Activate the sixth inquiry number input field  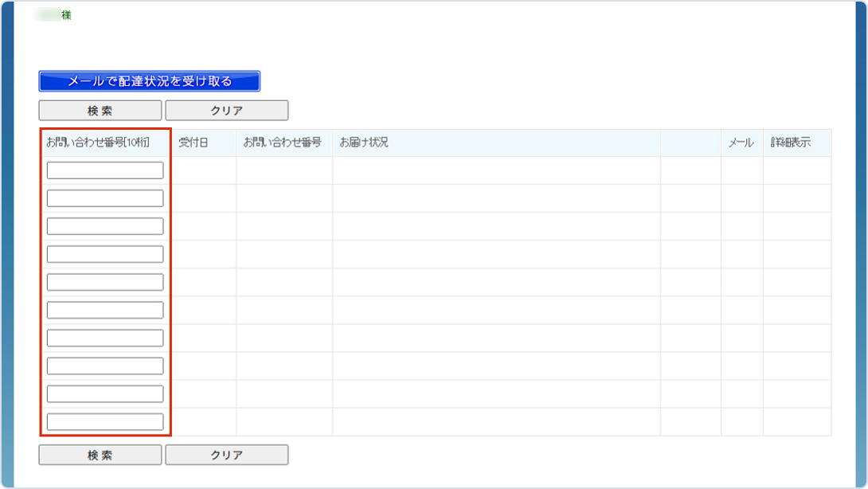coord(105,310)
